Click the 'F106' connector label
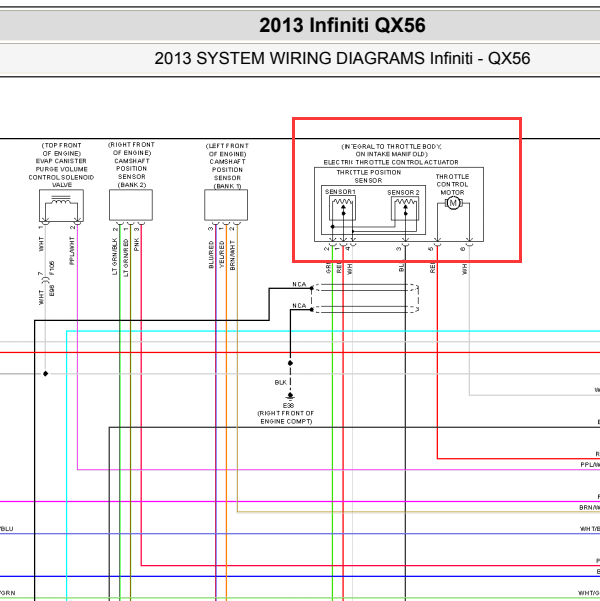The image size is (600, 601). pos(52,268)
